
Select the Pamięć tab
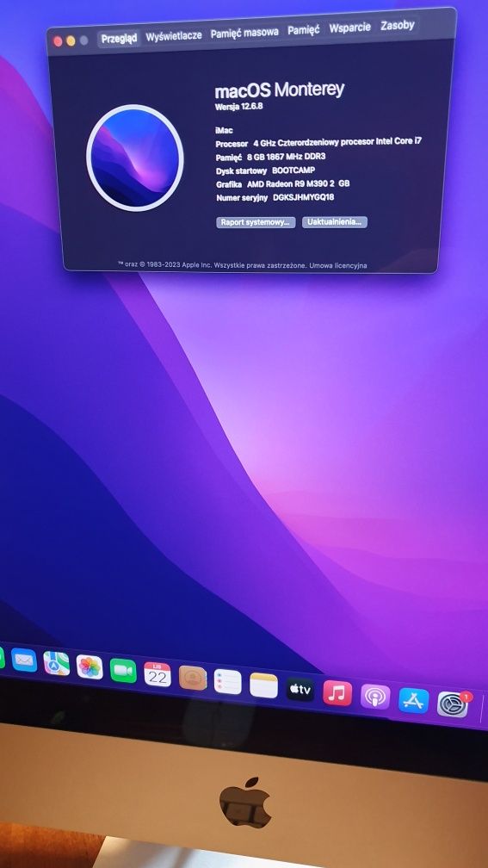click(x=303, y=30)
